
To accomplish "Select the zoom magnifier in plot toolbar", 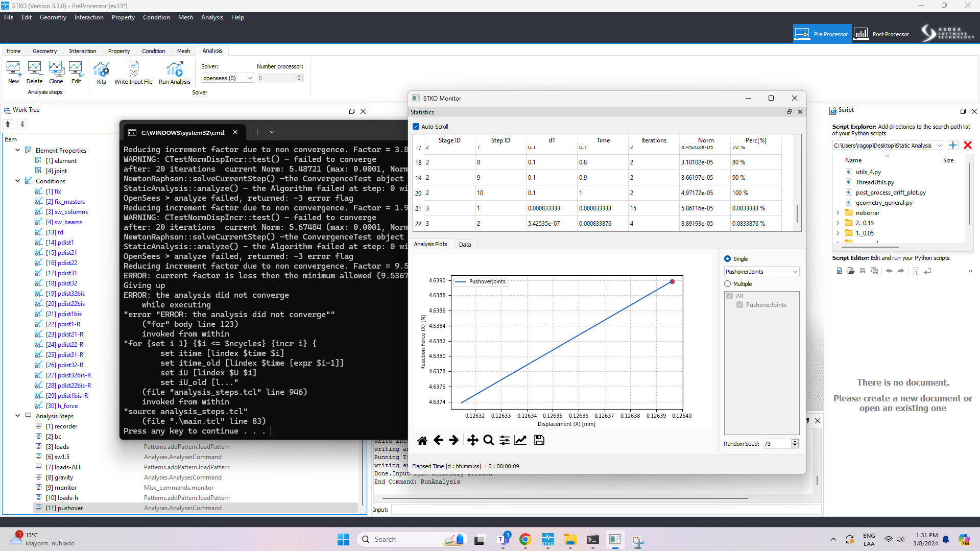I will tap(489, 440).
